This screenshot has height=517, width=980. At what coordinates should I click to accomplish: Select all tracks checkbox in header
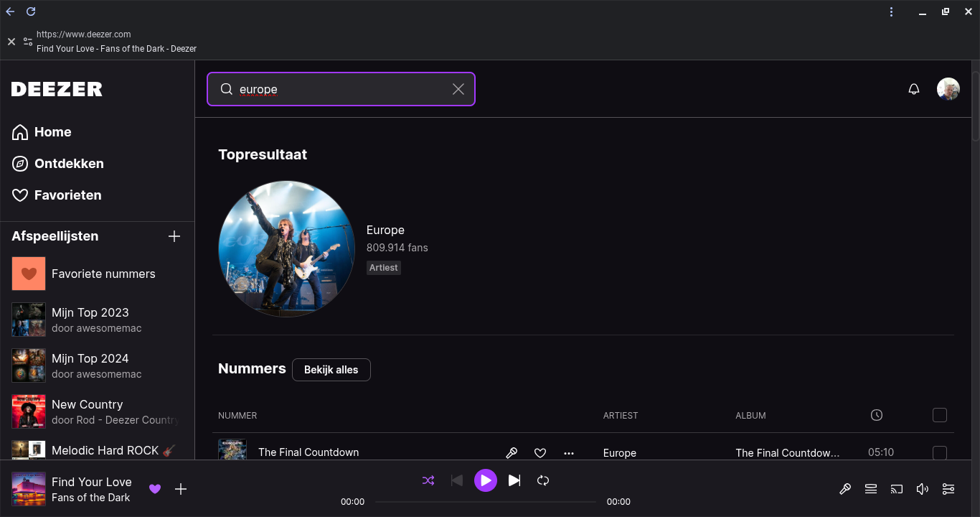940,415
